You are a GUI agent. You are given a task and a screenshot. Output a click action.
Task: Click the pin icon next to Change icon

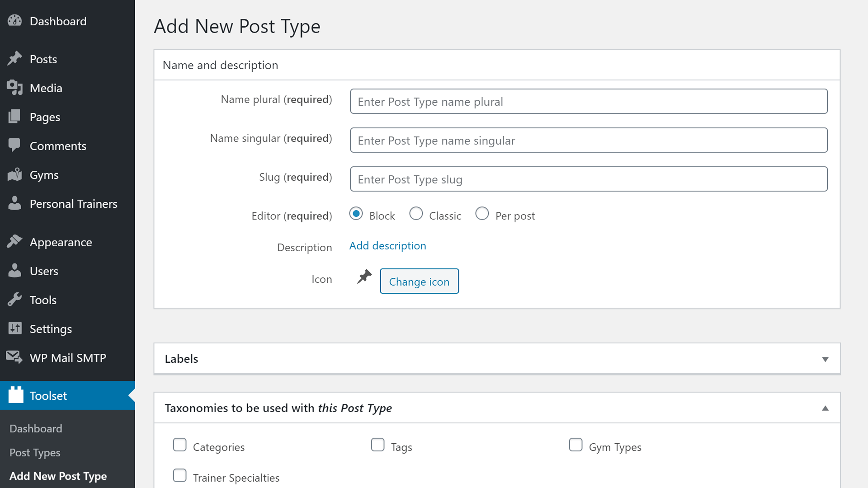click(363, 278)
